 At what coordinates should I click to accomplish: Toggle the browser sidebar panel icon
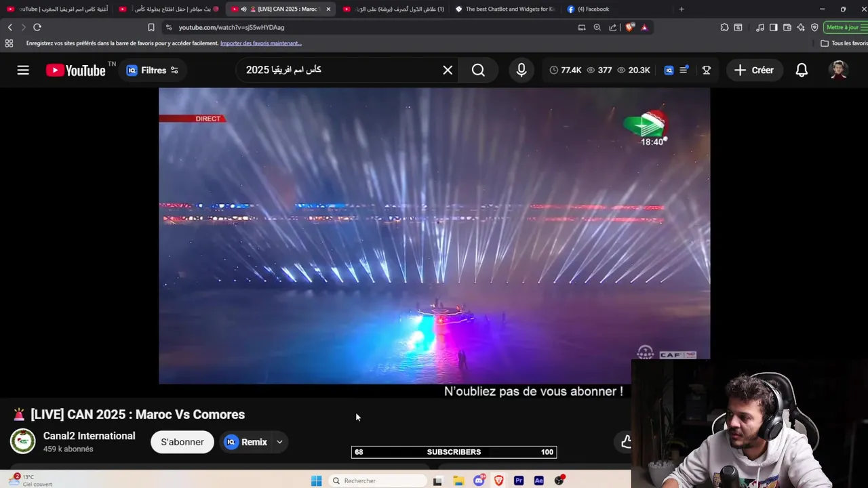pos(773,27)
